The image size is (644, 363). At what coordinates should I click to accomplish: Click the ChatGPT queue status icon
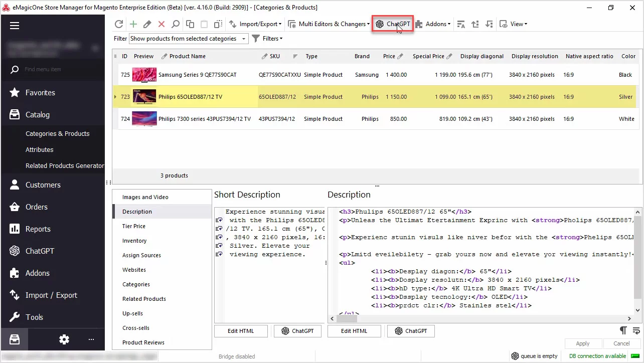515,356
